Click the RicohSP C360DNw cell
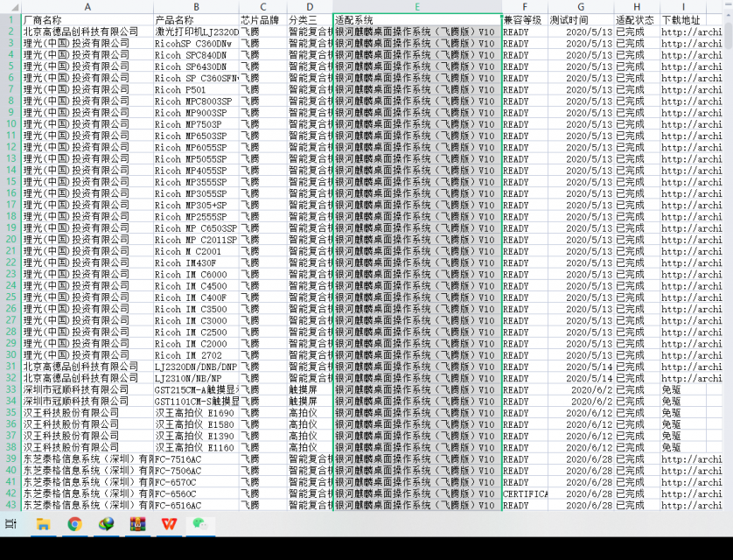The image size is (733, 560). (x=196, y=44)
